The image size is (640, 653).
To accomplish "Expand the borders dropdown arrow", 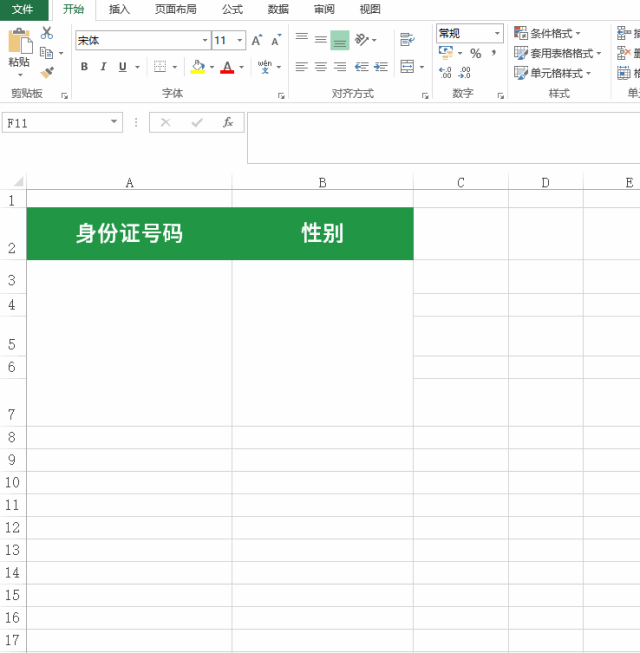I will pyautogui.click(x=174, y=67).
